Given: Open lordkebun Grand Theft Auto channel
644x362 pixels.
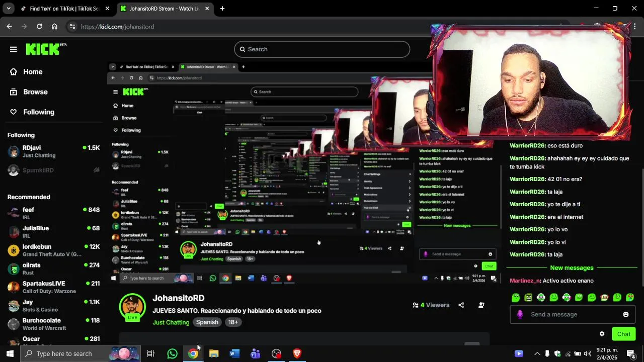Looking at the screenshot, I should pyautogui.click(x=53, y=250).
